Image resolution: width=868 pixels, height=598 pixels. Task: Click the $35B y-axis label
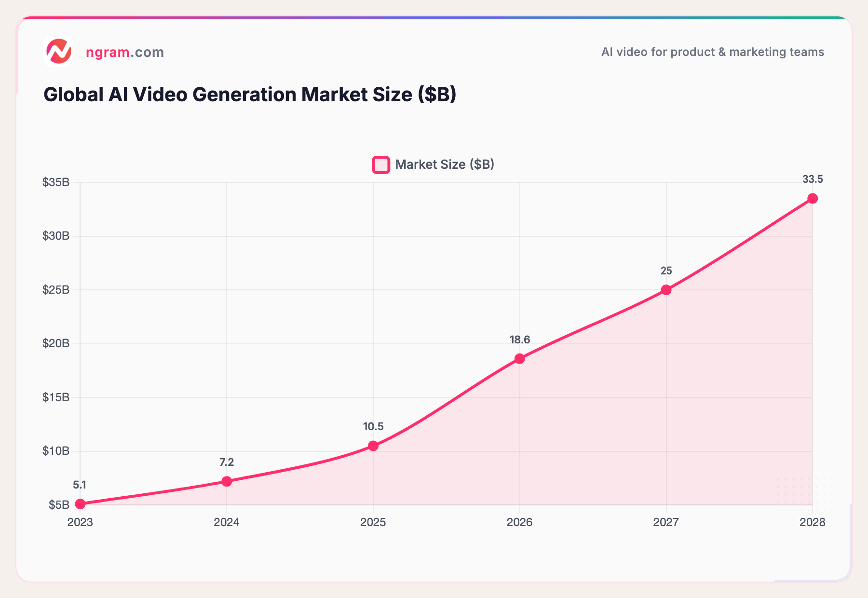tap(56, 181)
